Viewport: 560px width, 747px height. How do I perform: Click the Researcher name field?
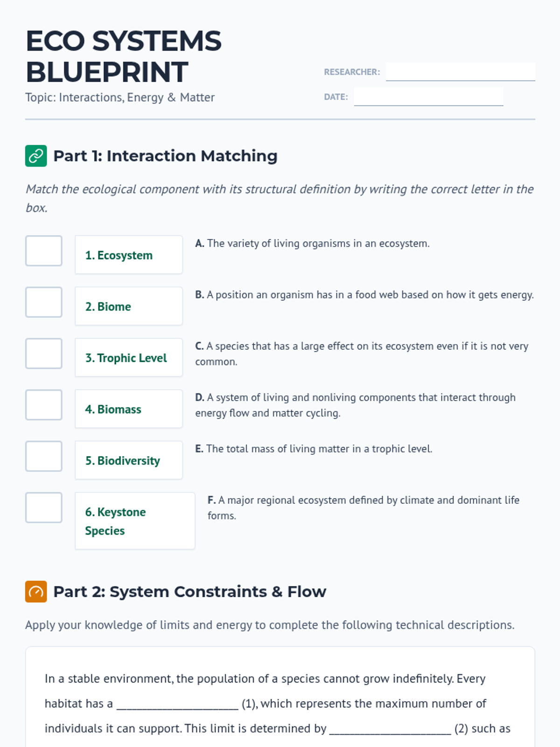tap(460, 72)
